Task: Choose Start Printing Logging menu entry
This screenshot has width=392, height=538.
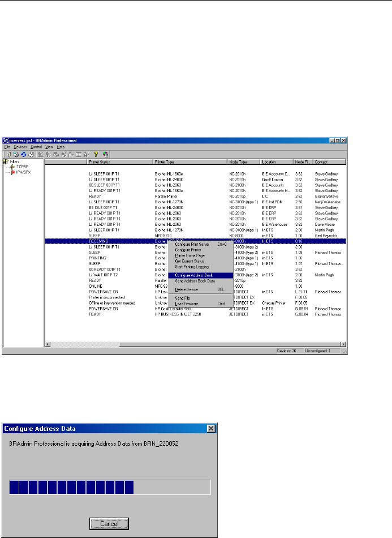Action: point(201,267)
